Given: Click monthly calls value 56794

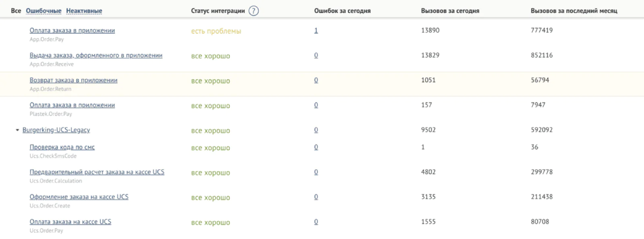Looking at the screenshot, I should pos(540,80).
